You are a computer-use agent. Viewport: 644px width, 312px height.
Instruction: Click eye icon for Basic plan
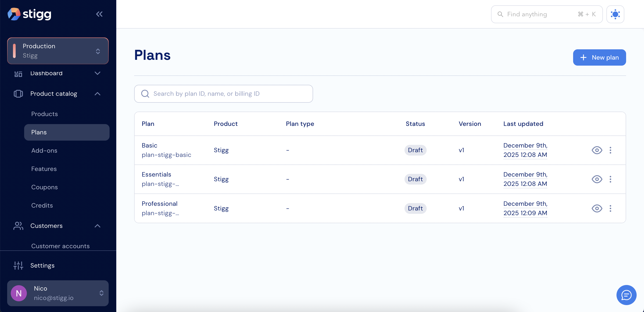click(597, 150)
